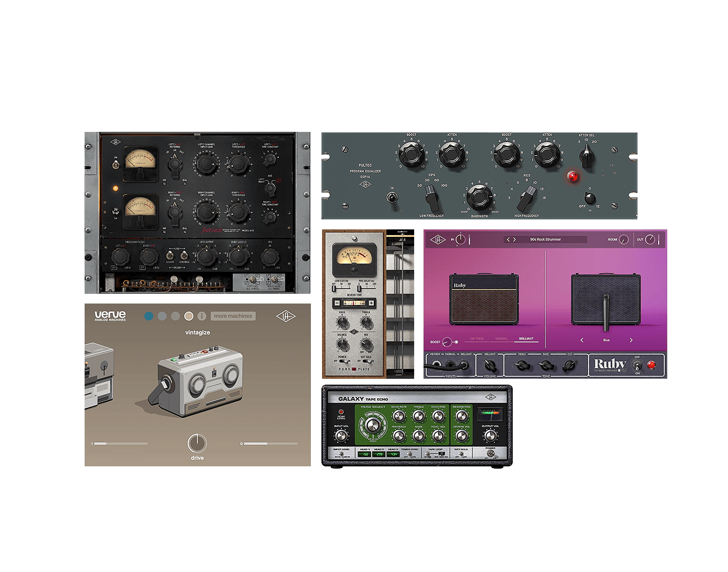The height and width of the screenshot is (572, 728).
Task: Click the UA diamond on the Pure Plate reverb panel
Action: point(355,330)
